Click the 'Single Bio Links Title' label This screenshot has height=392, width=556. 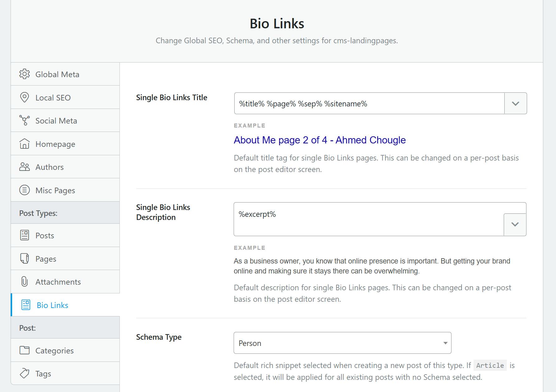(x=171, y=97)
